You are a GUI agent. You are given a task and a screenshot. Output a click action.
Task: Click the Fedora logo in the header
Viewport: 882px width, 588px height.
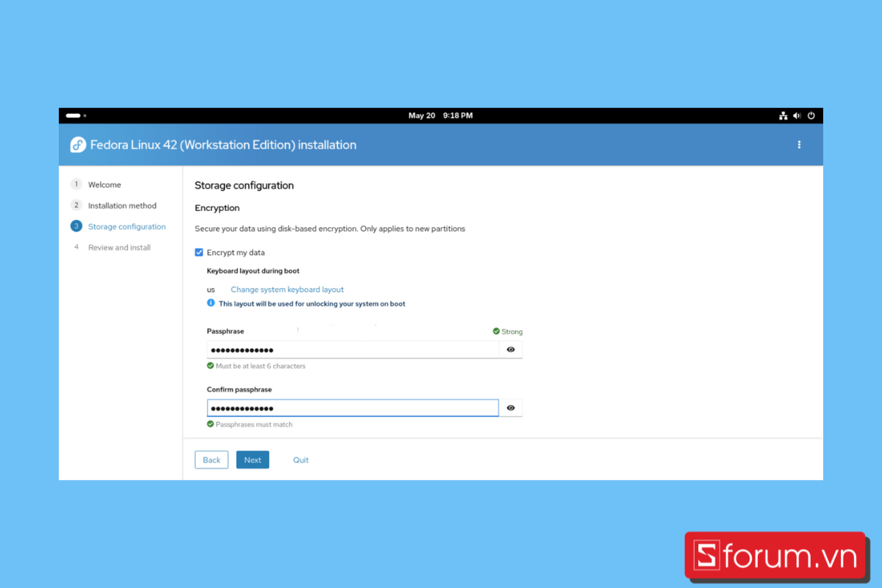tap(78, 145)
